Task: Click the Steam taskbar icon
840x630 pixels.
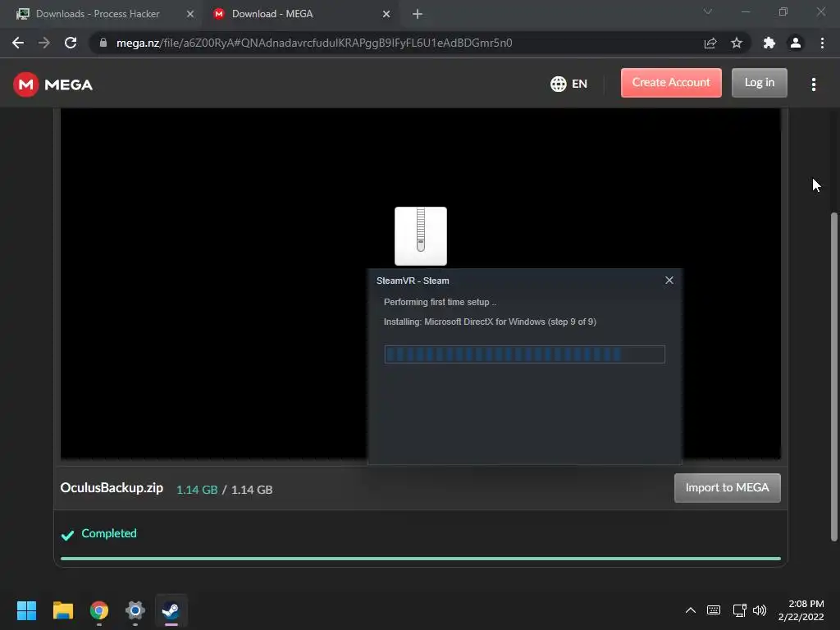Action: [171, 610]
